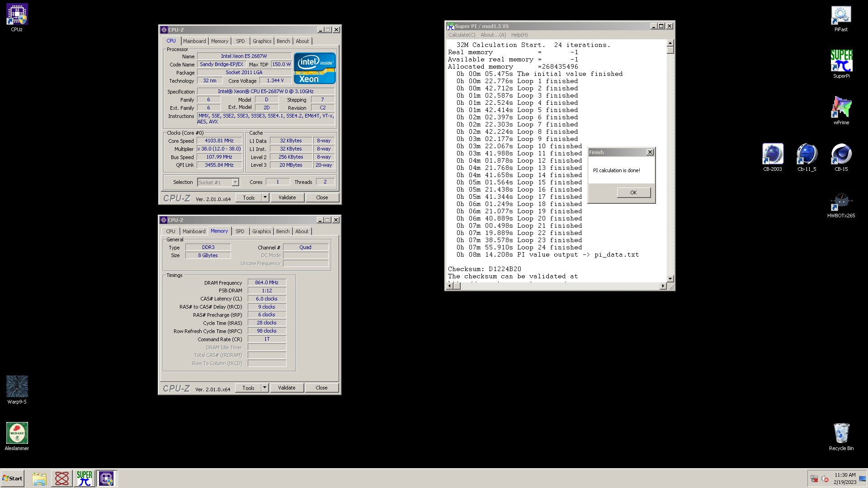Viewport: 868px width, 488px height.
Task: Select the SPD tab in lower CPU-Z
Action: (240, 231)
